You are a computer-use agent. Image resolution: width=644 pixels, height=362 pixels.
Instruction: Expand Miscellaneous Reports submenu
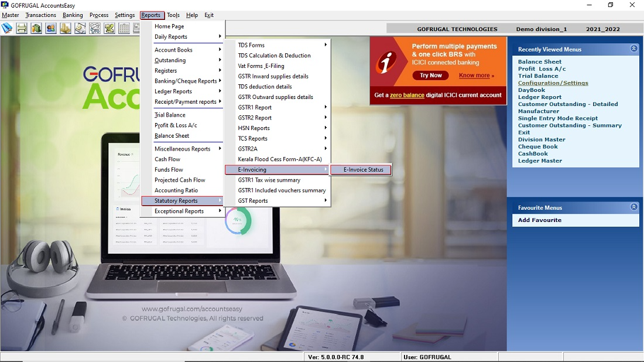tap(182, 149)
